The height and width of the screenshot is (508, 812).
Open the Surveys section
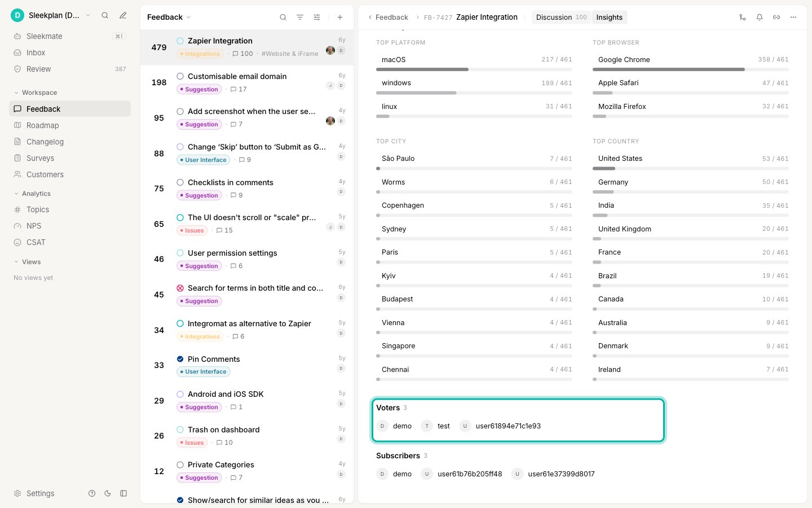(x=70, y=158)
